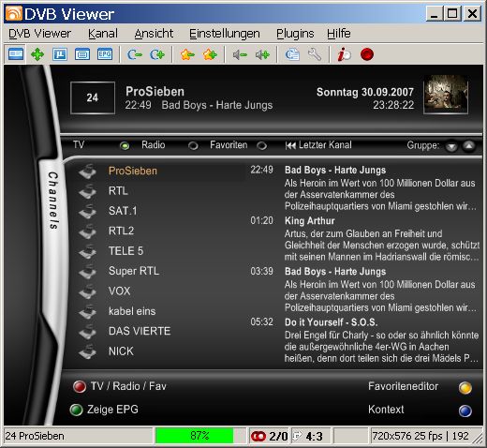487x448 pixels.
Task: Go to previous favorite star icon
Action: coord(187,54)
